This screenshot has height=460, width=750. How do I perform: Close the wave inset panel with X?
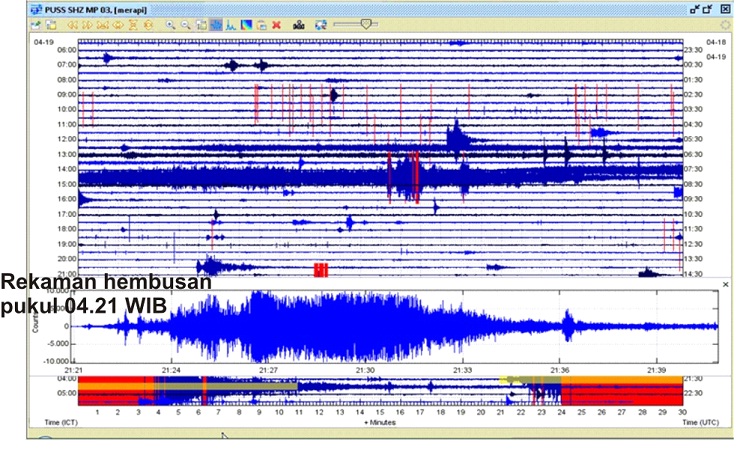(x=726, y=285)
